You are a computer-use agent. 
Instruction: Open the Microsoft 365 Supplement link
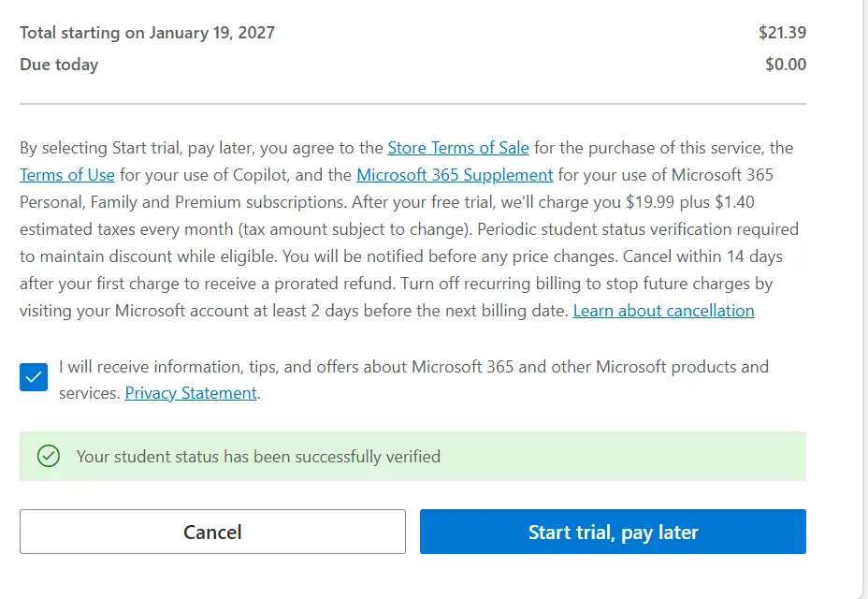pos(455,175)
